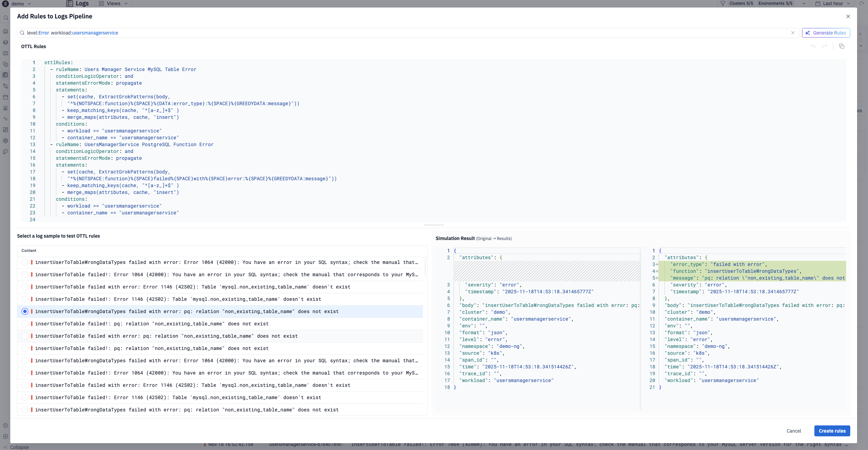Screen dimensions: 868x450
Task: Click the calendar icon beside Last hour
Action: pos(818,3)
